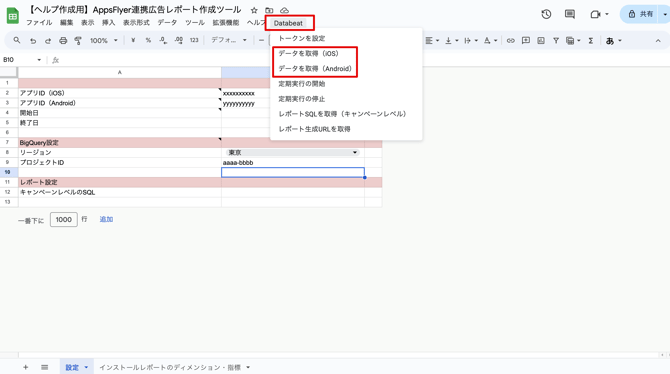The height and width of the screenshot is (374, 670).
Task: Star the document title
Action: coord(254,10)
